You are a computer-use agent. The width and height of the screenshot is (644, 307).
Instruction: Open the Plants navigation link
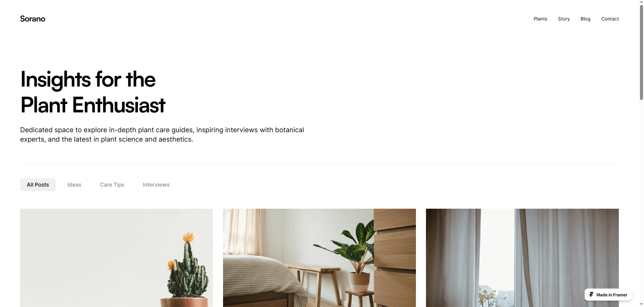(540, 19)
